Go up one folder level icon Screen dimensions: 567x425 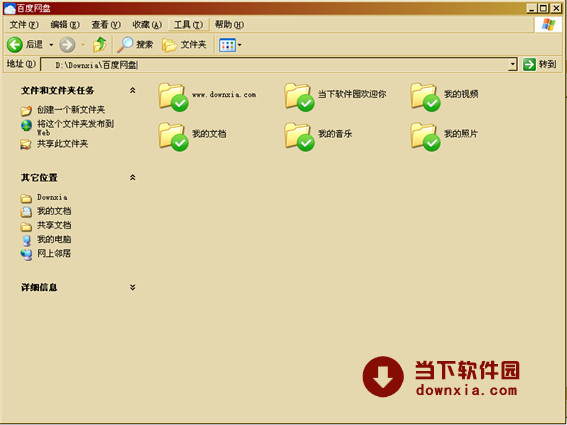(x=99, y=44)
